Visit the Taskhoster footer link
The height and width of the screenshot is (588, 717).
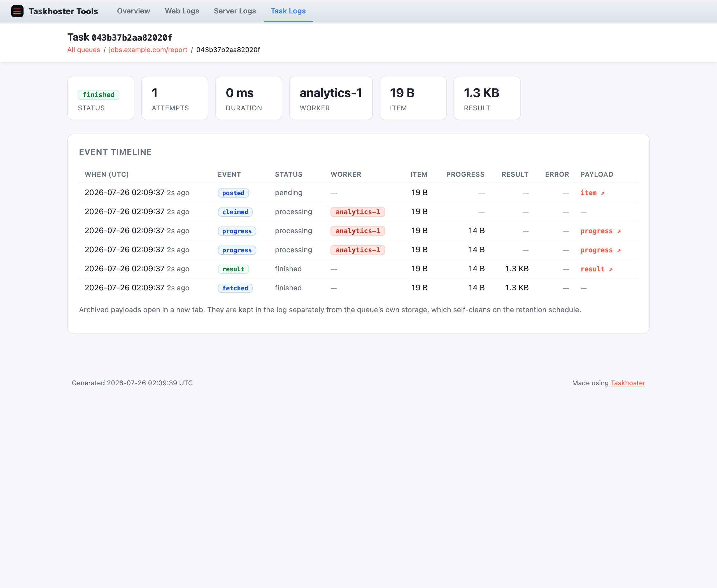point(628,383)
